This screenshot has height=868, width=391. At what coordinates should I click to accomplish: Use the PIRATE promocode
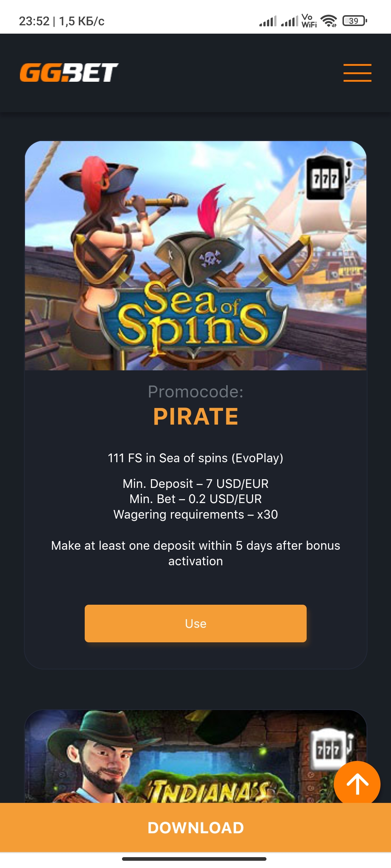point(195,624)
